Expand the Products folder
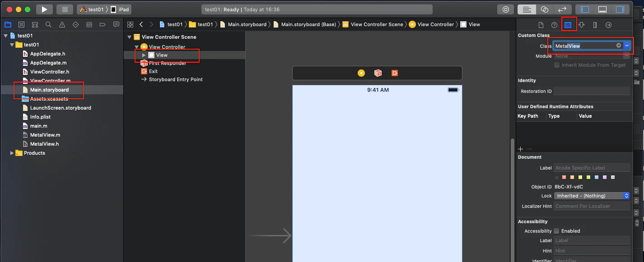The width and height of the screenshot is (644, 262). tap(12, 153)
